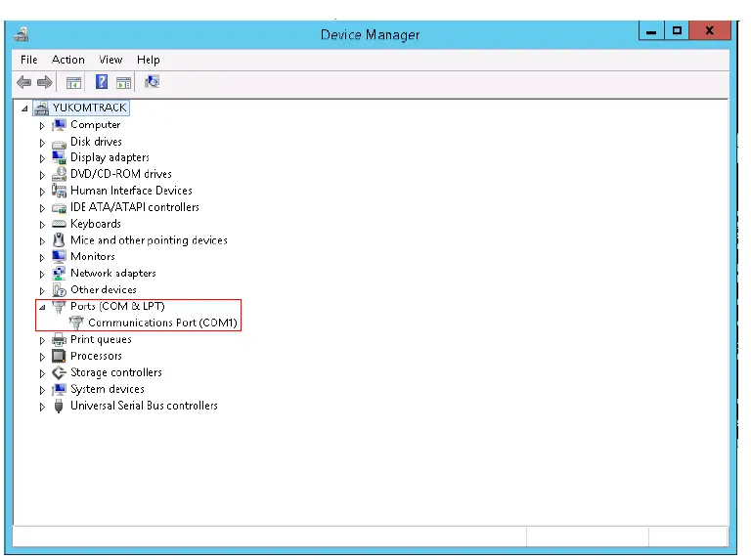Click the DVD/CD-ROM drives icon

click(59, 174)
